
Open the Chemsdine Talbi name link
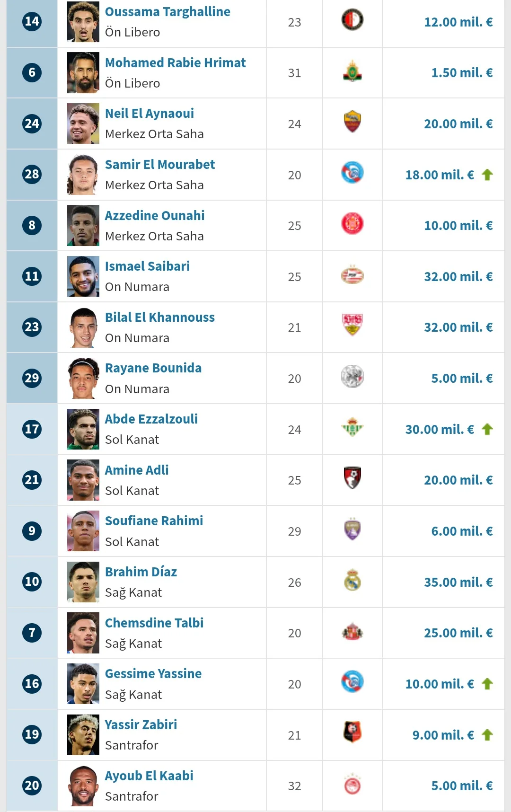[x=154, y=623]
